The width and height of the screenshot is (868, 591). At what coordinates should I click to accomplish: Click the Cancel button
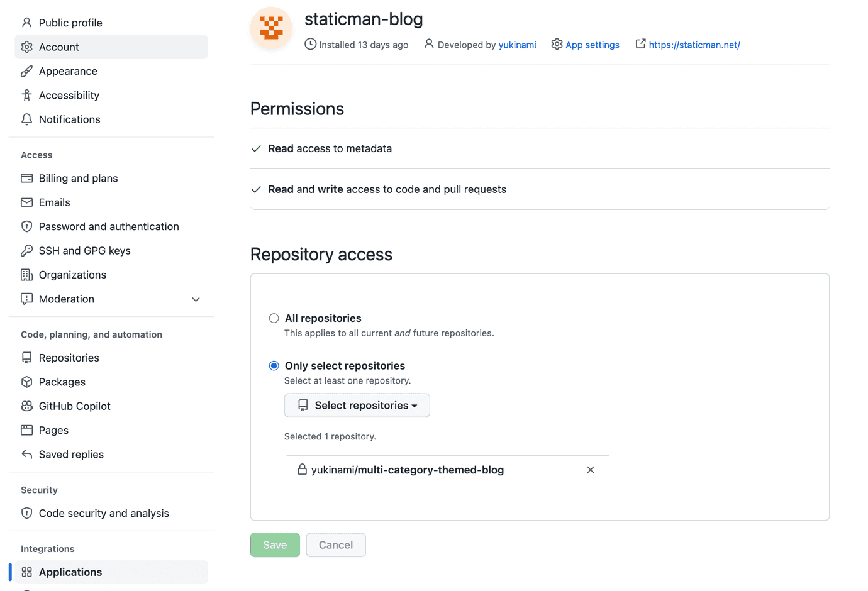(336, 545)
